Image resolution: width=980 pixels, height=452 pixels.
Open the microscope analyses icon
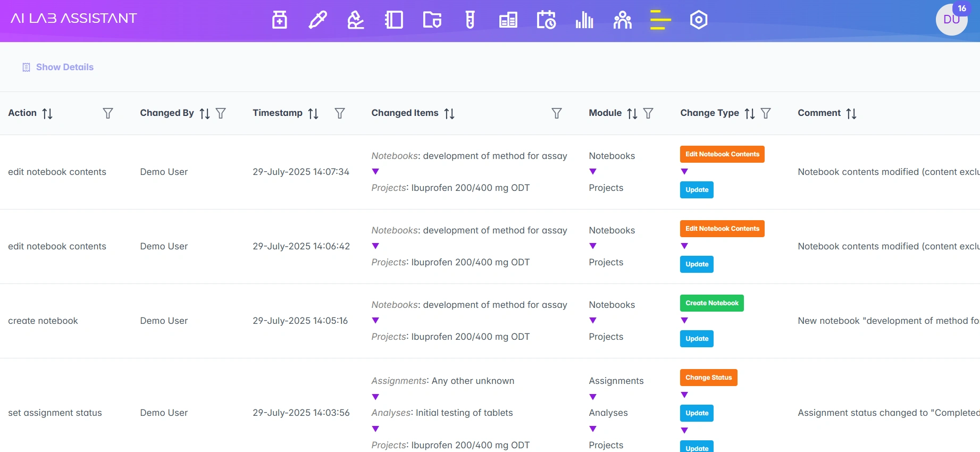355,20
